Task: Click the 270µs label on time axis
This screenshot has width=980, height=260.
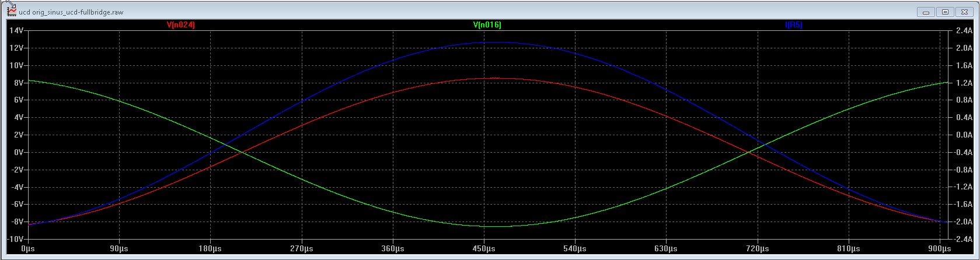Action: pyautogui.click(x=301, y=249)
